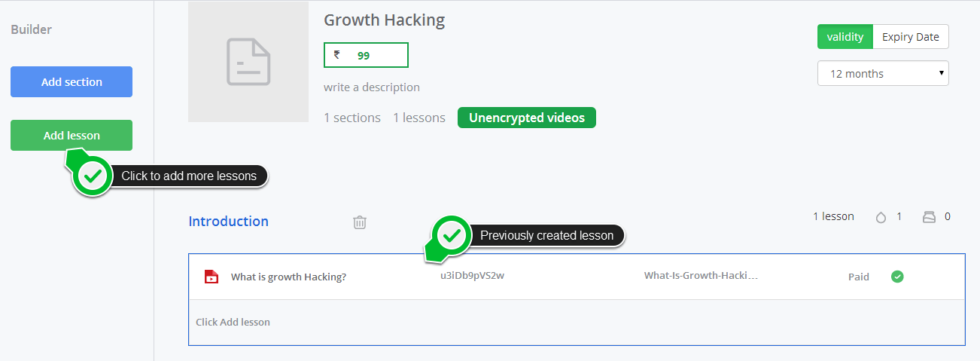
Task: Switch to Expiry Date option
Action: (x=911, y=37)
